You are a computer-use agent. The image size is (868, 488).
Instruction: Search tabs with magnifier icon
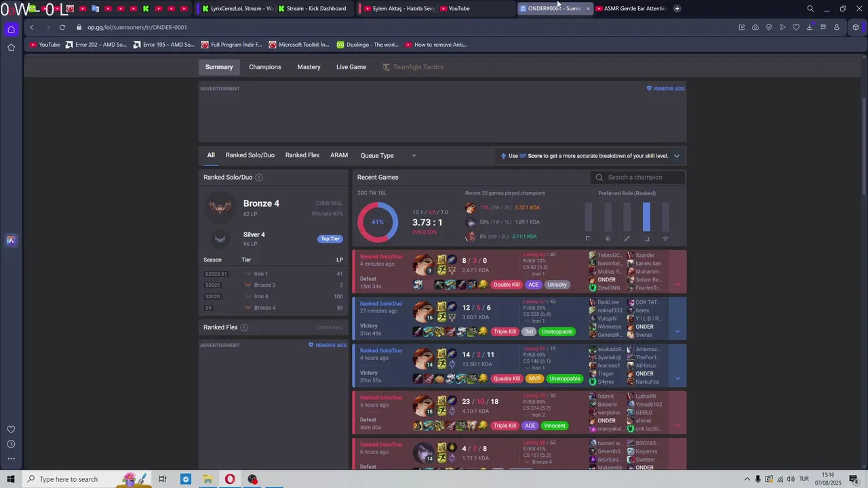coord(810,9)
